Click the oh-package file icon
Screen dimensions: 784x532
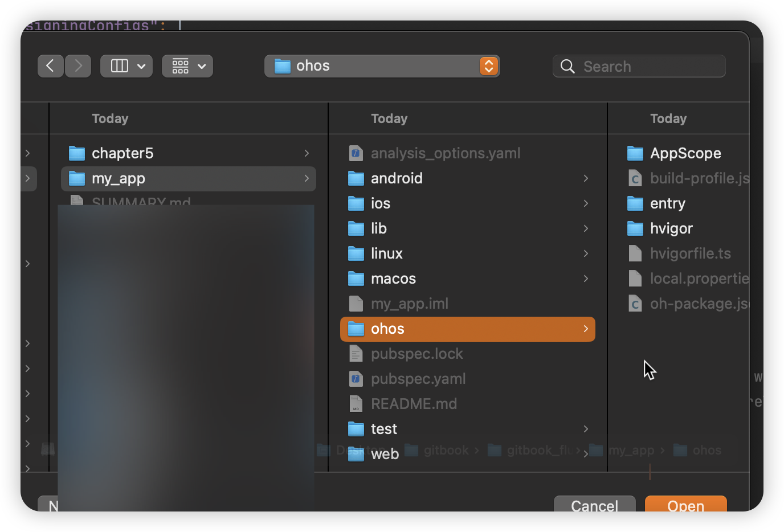[635, 304]
